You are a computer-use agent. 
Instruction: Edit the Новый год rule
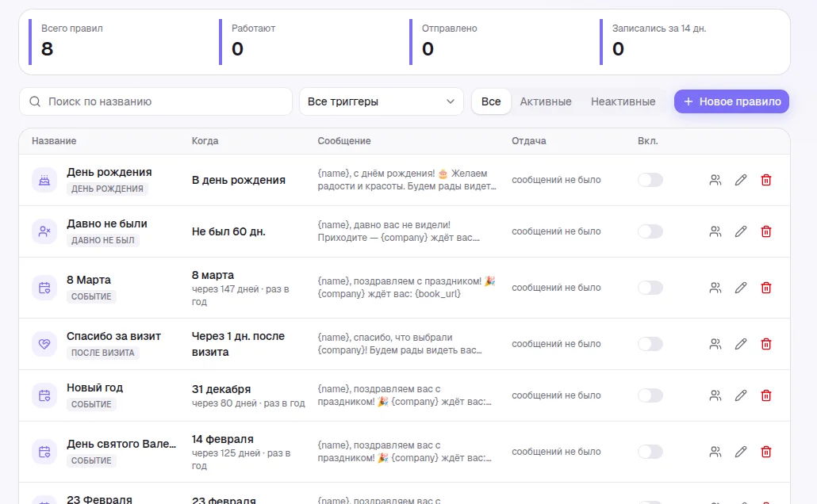741,395
